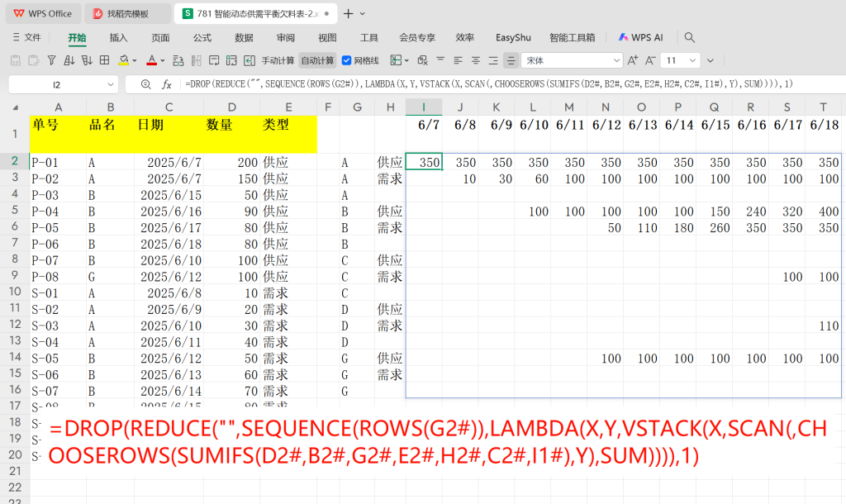Align text to the top
This screenshot has height=504, width=846.
pos(441,60)
